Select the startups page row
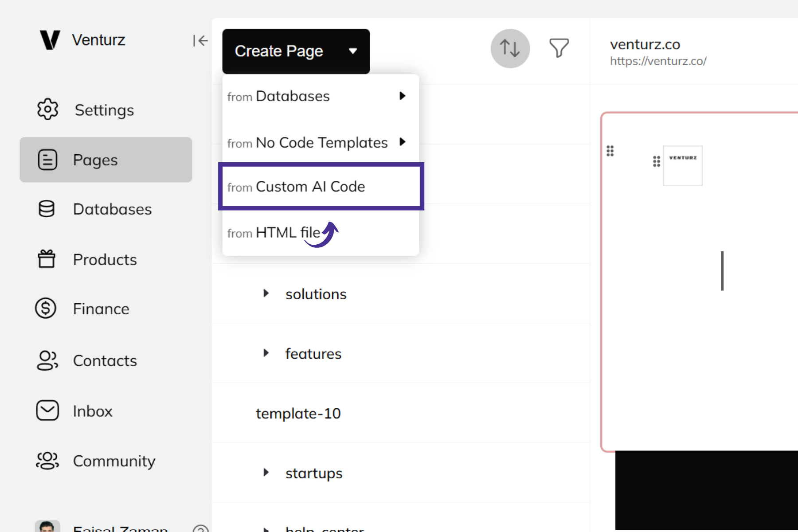The height and width of the screenshot is (532, 798). 401,473
